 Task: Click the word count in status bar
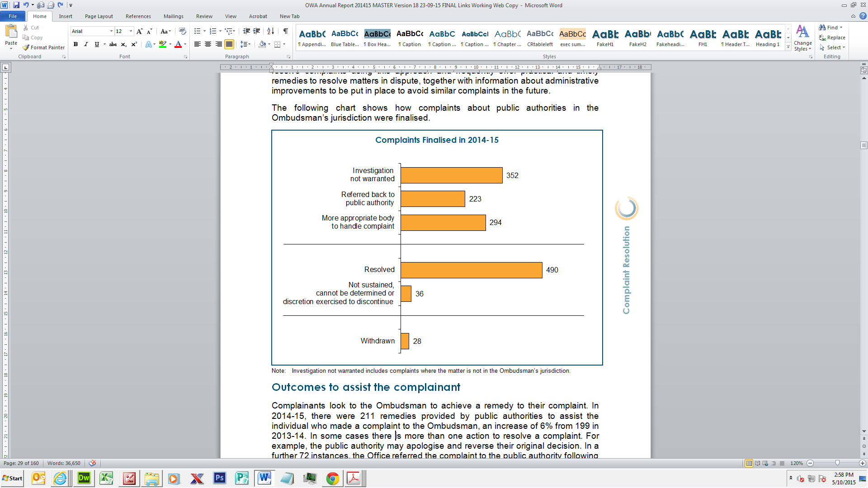64,463
